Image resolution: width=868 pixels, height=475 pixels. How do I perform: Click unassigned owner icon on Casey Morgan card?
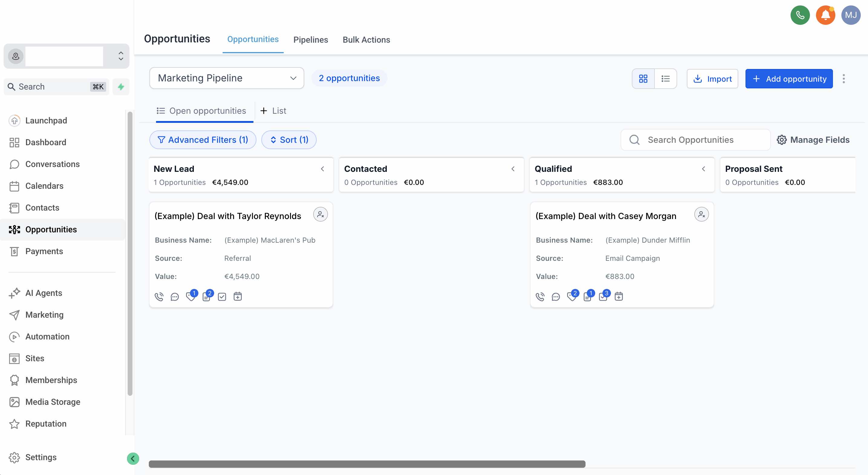coord(701,215)
